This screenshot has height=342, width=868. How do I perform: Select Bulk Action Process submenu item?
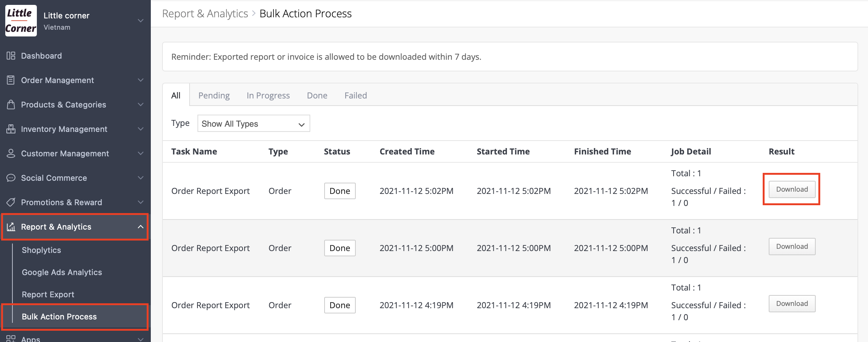coord(59,316)
